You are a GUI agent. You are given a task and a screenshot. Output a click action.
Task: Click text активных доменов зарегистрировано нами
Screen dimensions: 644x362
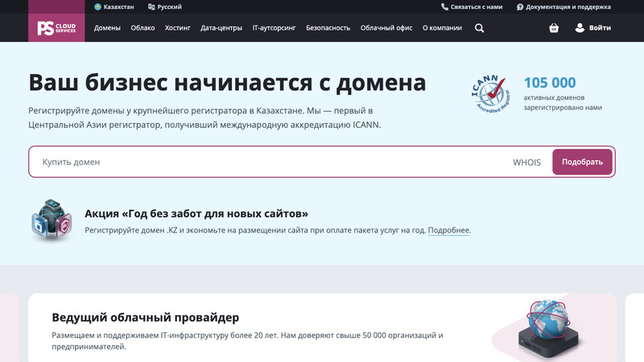coord(563,103)
